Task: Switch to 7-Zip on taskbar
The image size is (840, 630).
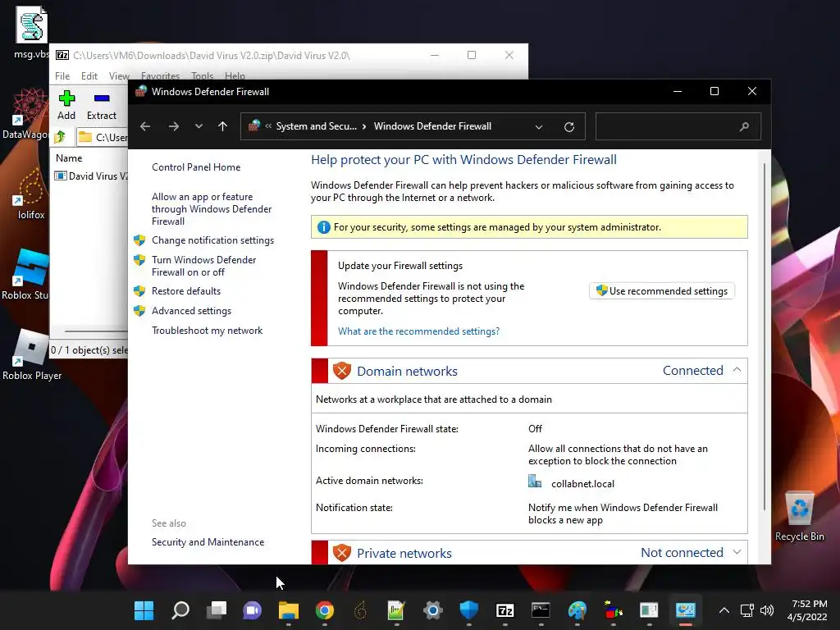Action: [505, 610]
